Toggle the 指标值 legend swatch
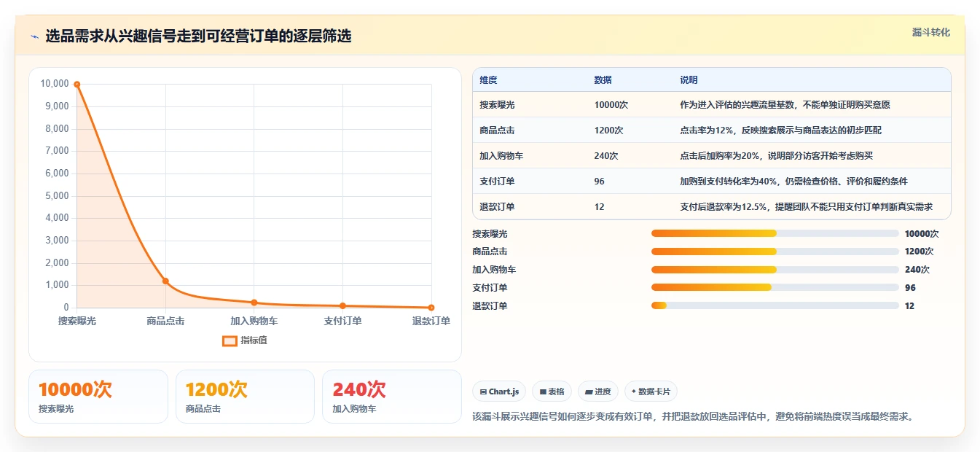This screenshot has width=980, height=452. 230,340
